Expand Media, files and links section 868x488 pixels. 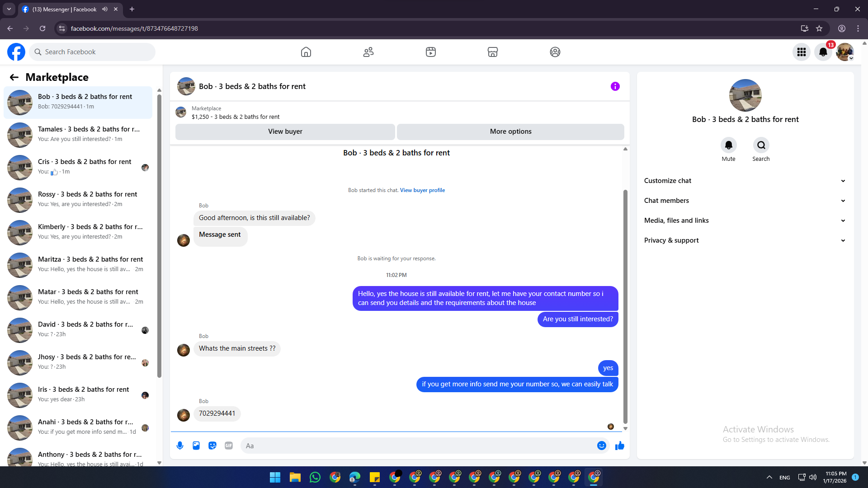click(x=745, y=221)
